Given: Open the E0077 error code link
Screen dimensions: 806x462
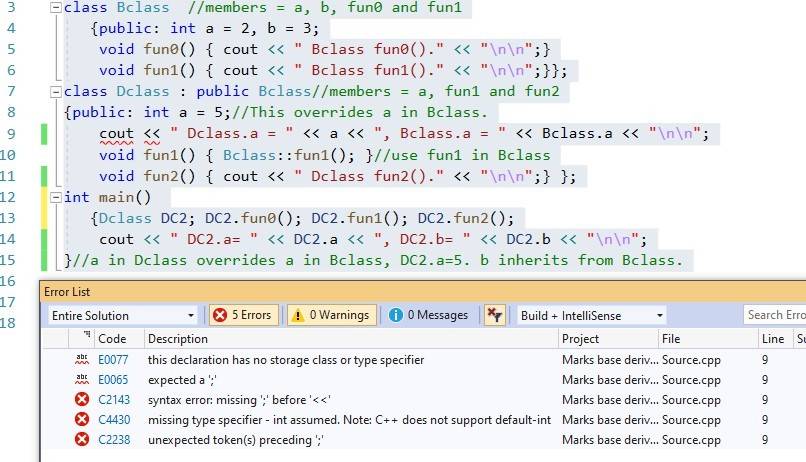Looking at the screenshot, I should [113, 360].
